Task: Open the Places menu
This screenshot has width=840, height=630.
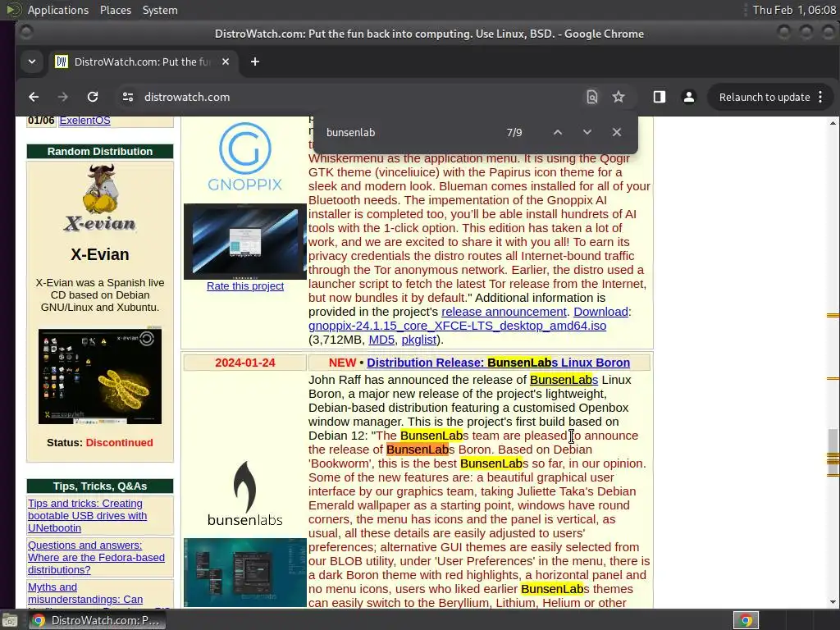Action: click(x=115, y=10)
